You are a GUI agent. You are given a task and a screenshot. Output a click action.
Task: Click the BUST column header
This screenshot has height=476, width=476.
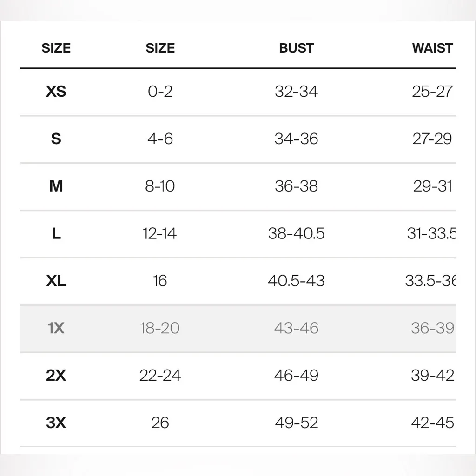click(x=296, y=48)
